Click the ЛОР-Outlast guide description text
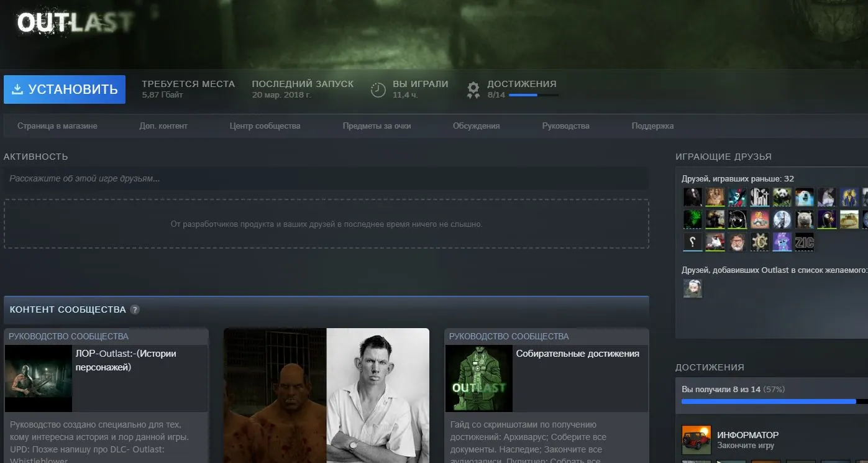This screenshot has height=463, width=868. tap(100, 442)
